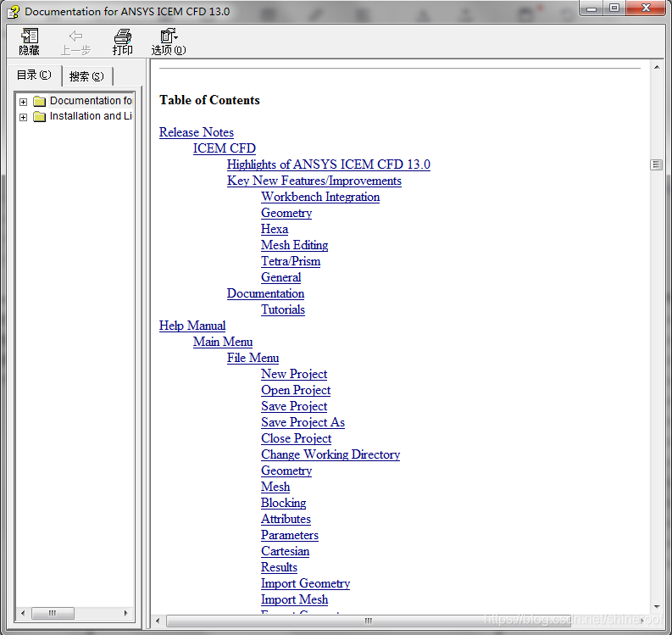Open the Tutorials link

(x=282, y=309)
